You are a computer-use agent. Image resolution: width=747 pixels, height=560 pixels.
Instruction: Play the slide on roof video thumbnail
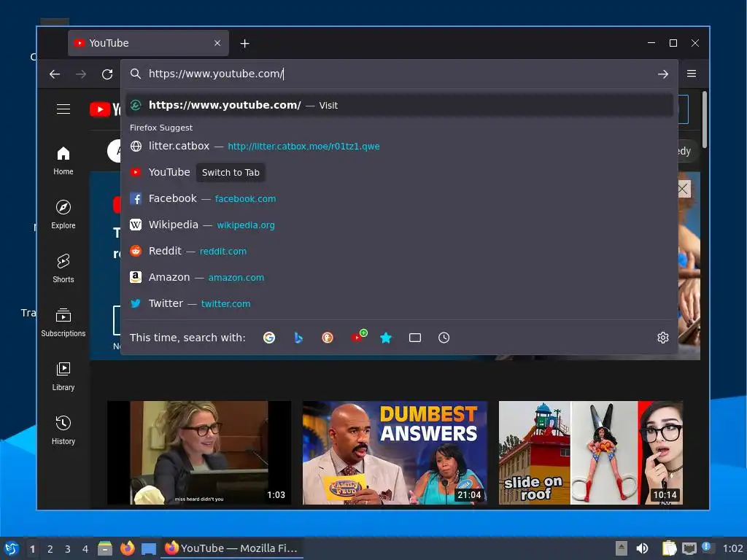(591, 452)
